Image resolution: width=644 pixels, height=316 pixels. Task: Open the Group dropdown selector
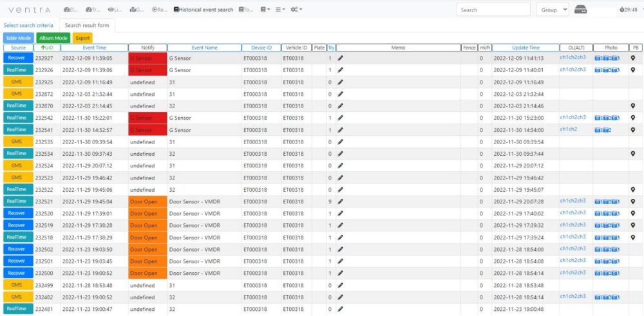click(x=553, y=10)
